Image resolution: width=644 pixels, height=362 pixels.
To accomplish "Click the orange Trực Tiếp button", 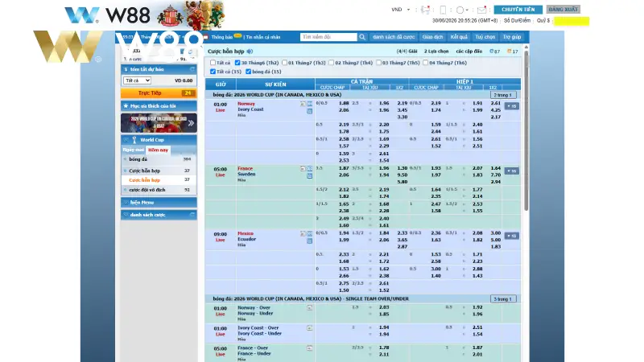I will pyautogui.click(x=159, y=93).
